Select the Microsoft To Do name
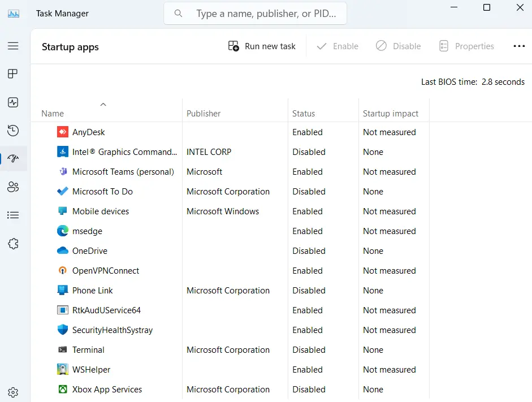532x402 pixels. click(x=102, y=191)
